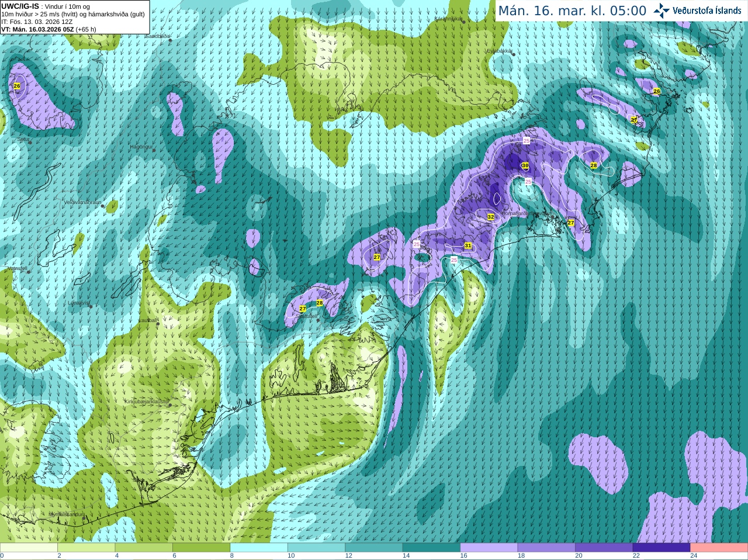Click the Kárahnjúkar station label

[x=449, y=19]
